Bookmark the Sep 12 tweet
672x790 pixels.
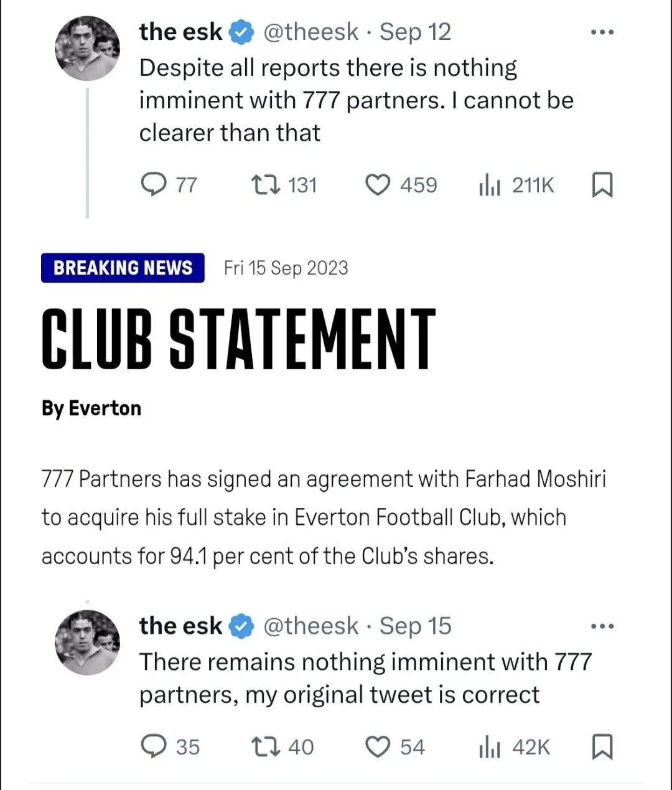(602, 185)
